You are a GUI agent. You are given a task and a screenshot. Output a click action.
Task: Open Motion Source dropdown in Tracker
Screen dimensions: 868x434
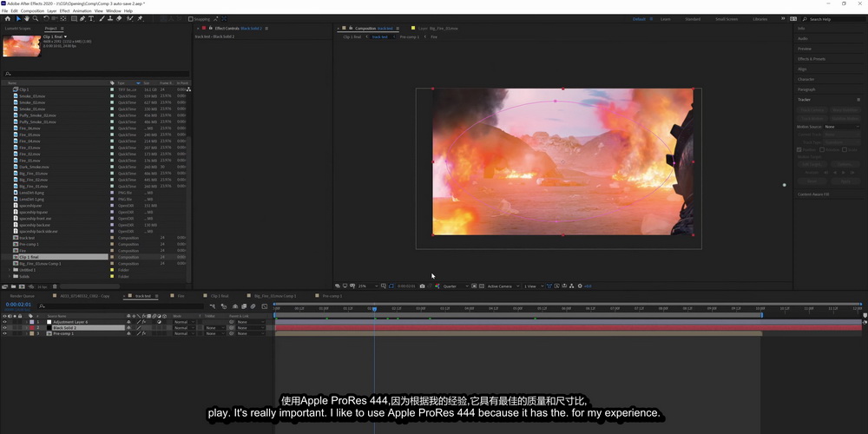(x=841, y=127)
